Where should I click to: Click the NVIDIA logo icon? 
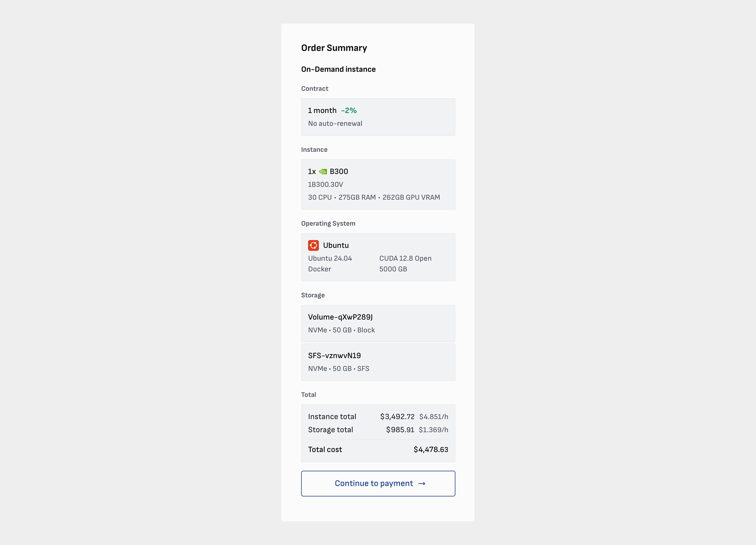(323, 172)
